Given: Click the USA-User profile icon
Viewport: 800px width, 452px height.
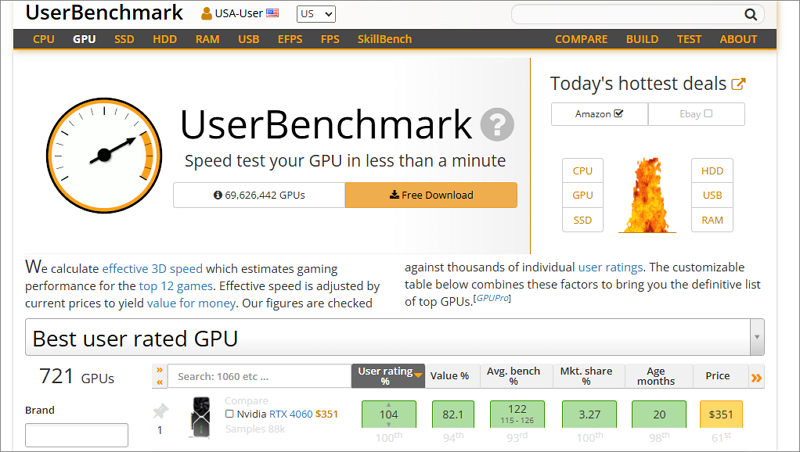Looking at the screenshot, I should tap(206, 14).
